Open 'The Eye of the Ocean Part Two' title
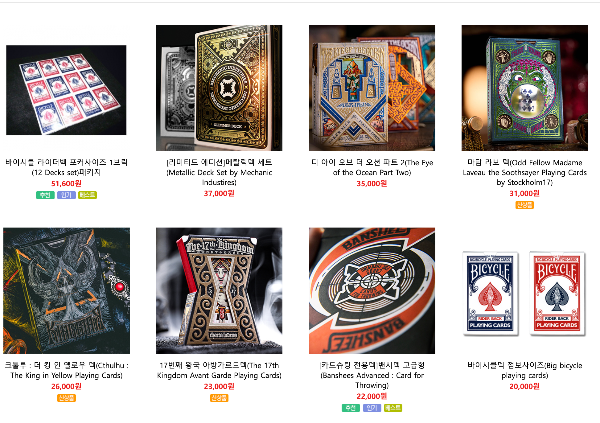Viewport: 600px width, 423px height. tap(372, 167)
